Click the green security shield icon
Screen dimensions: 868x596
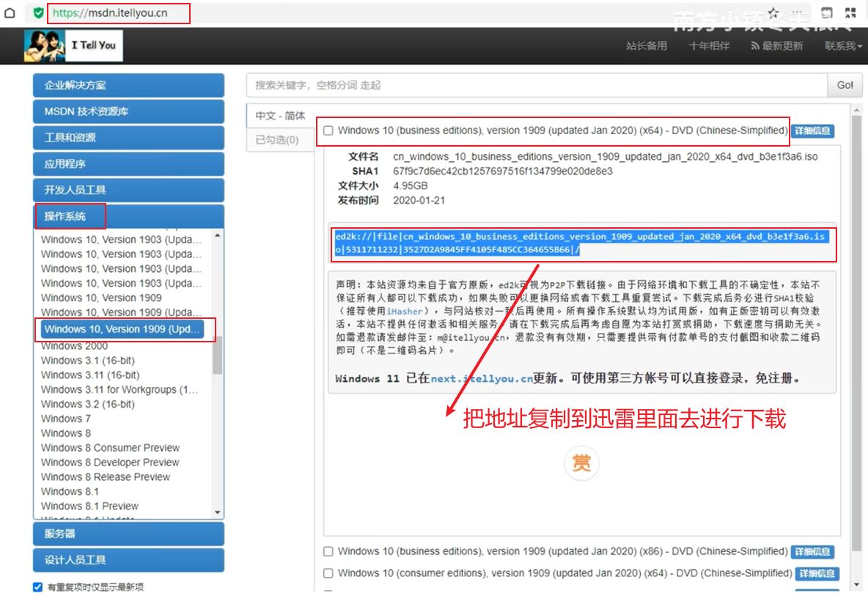click(38, 13)
